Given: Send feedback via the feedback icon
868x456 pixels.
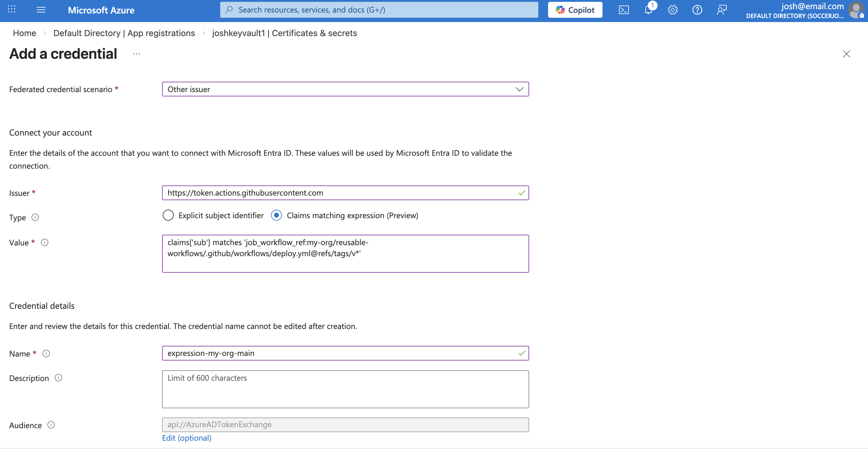Looking at the screenshot, I should pos(722,9).
